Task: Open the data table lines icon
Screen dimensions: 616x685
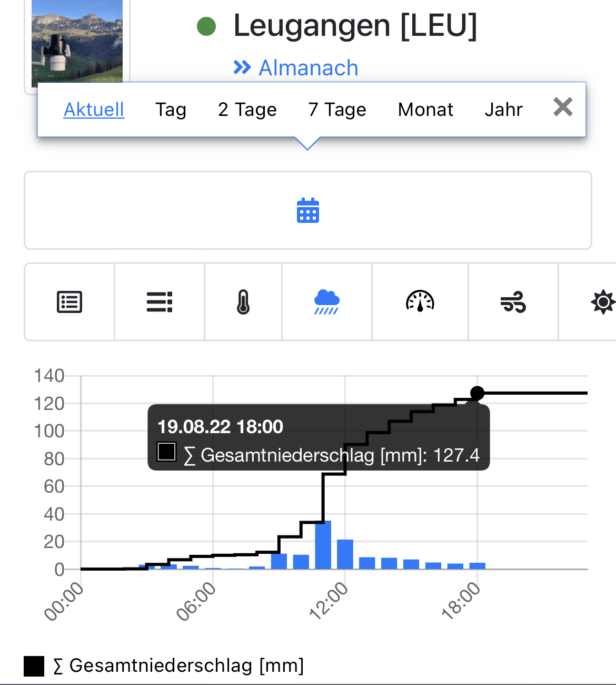Action: (x=160, y=302)
